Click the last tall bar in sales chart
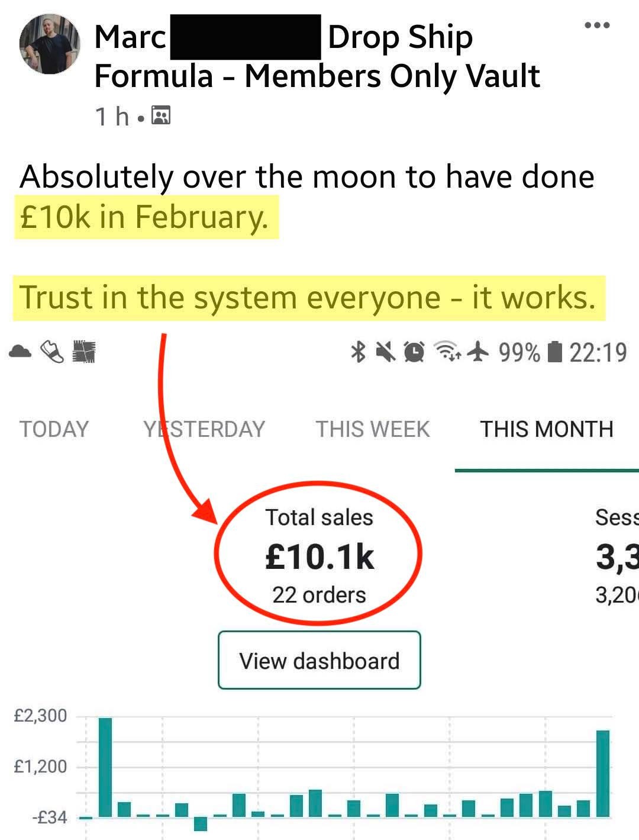639x840 pixels. pyautogui.click(x=603, y=773)
